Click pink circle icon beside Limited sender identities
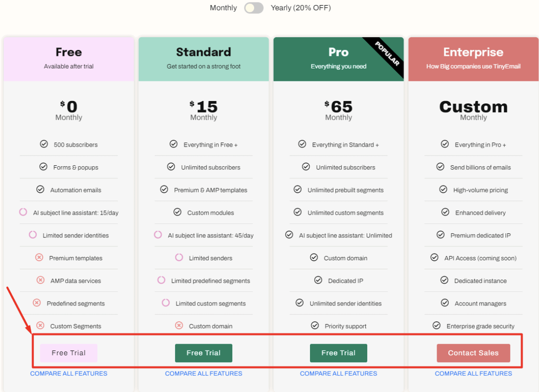The height and width of the screenshot is (392, 539). 33,235
